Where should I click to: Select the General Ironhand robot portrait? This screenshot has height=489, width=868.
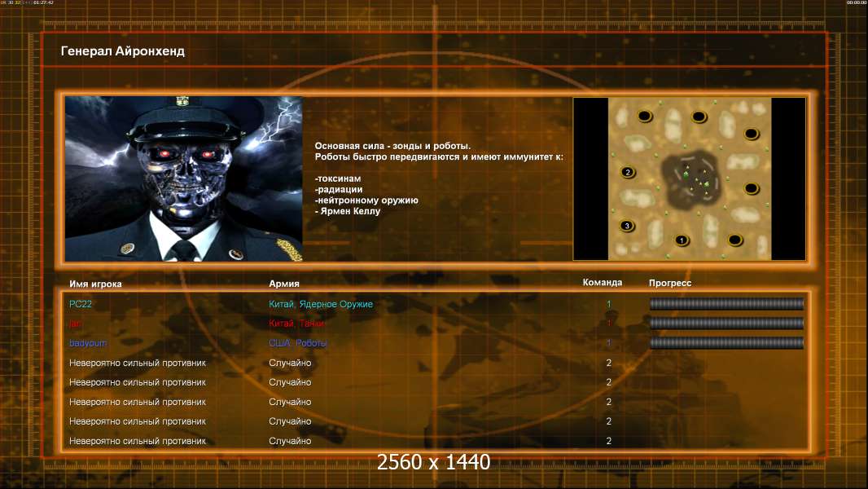pos(184,178)
